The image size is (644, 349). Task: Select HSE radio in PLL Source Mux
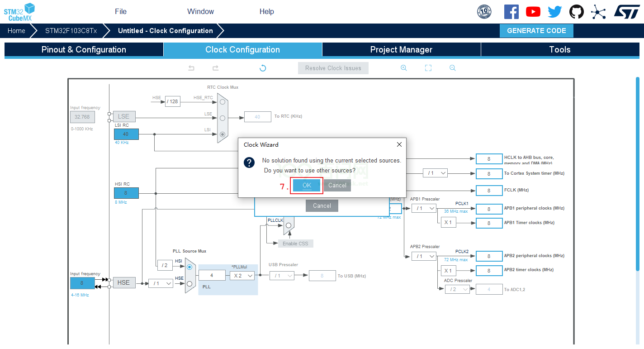tap(189, 284)
